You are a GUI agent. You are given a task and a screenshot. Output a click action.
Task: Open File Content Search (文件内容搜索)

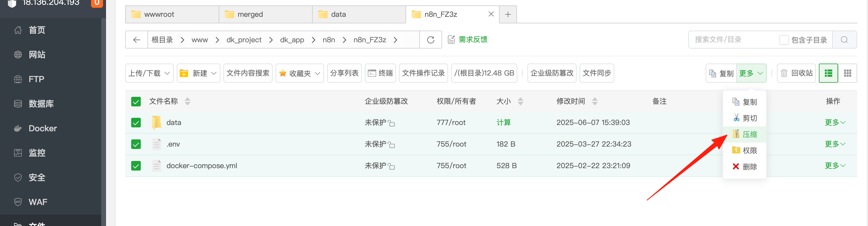[248, 73]
